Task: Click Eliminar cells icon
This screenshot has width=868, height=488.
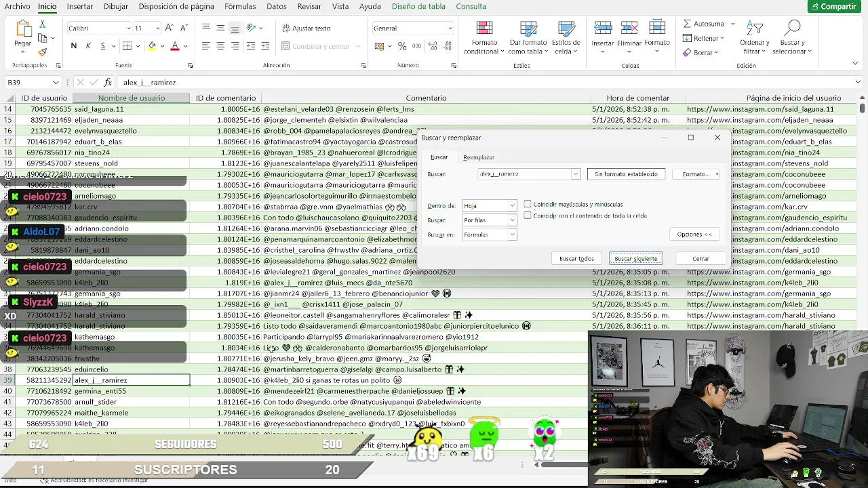Action: coord(629,28)
